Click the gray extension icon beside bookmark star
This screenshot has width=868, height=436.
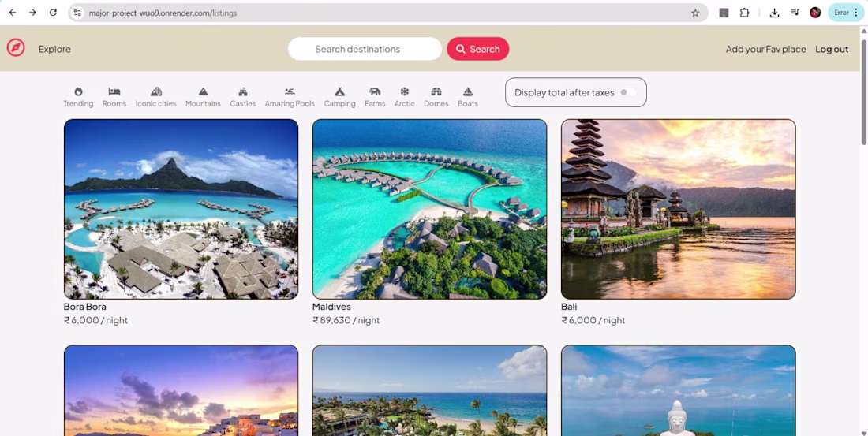pyautogui.click(x=724, y=13)
